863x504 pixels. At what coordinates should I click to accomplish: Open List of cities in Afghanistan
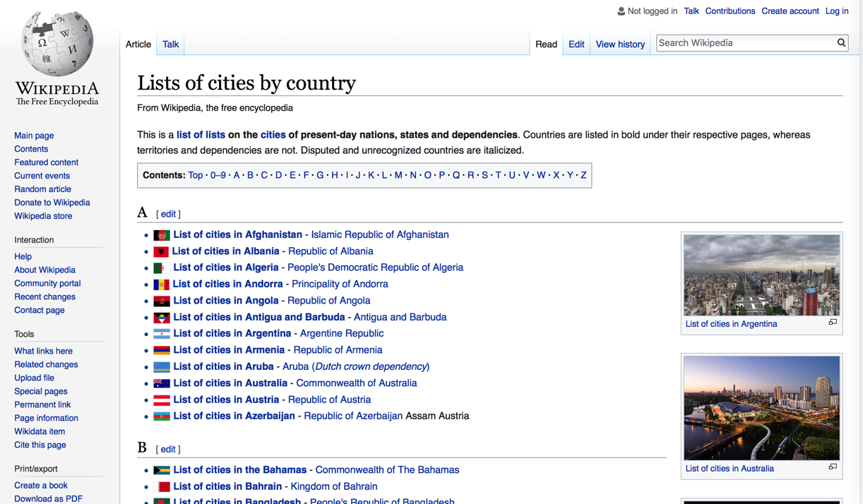237,234
